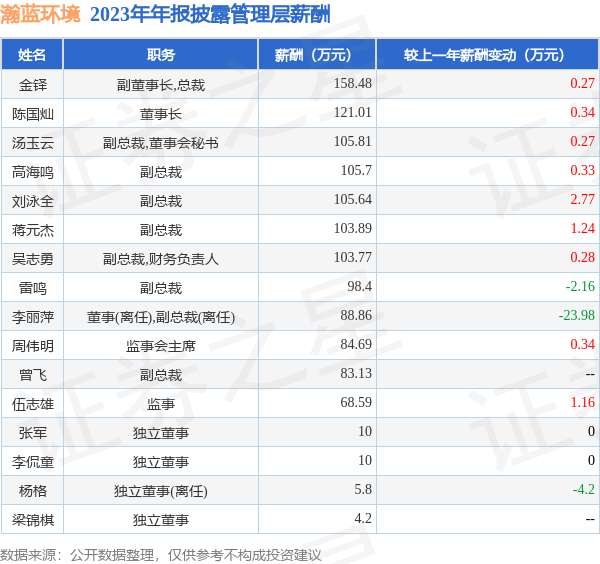Click the 董事长 position of 陈国灿
The width and height of the screenshot is (600, 564).
point(161,114)
